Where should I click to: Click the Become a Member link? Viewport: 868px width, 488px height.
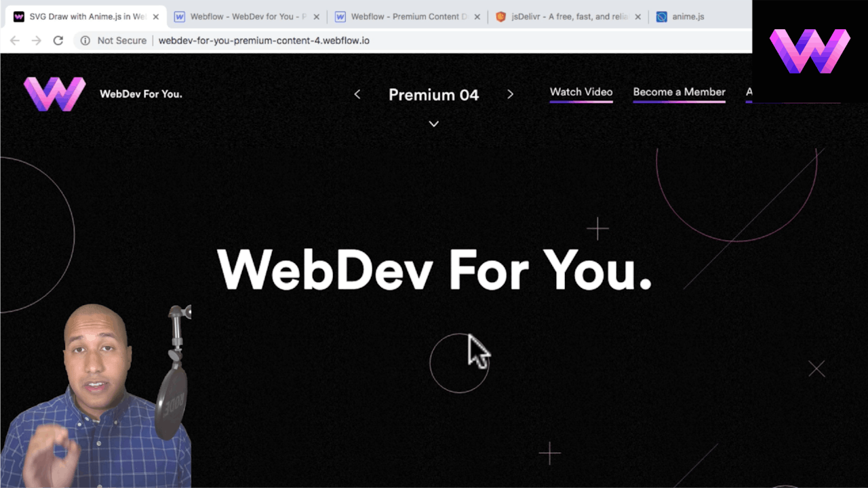point(679,91)
